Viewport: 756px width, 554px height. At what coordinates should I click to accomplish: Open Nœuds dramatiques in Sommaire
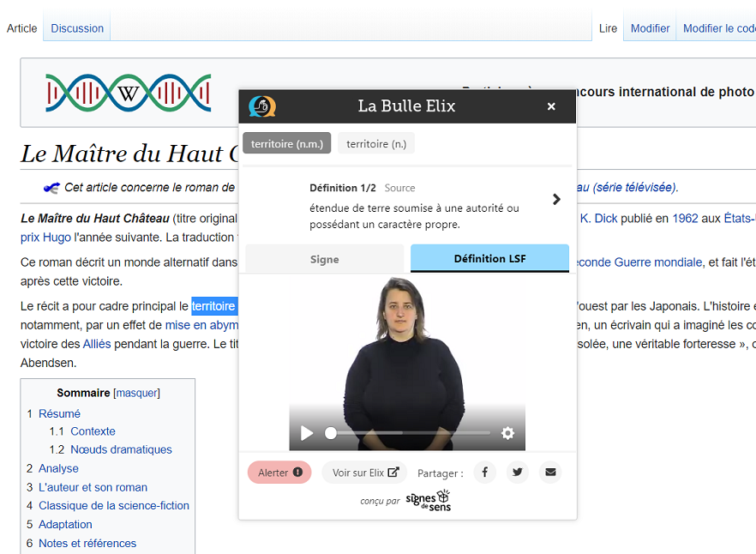(121, 449)
